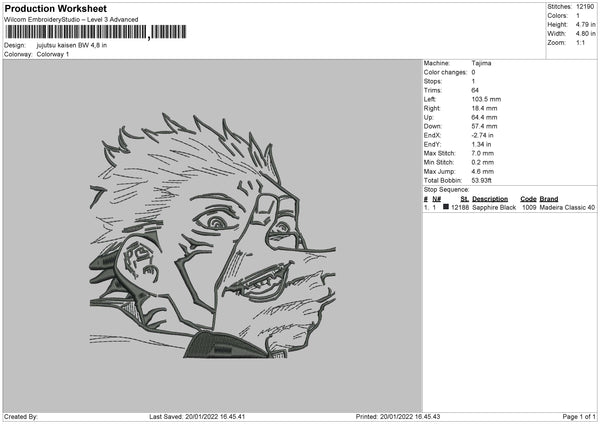Click the Sapphire Black color swatch
This screenshot has width=600, height=424.
pos(446,207)
